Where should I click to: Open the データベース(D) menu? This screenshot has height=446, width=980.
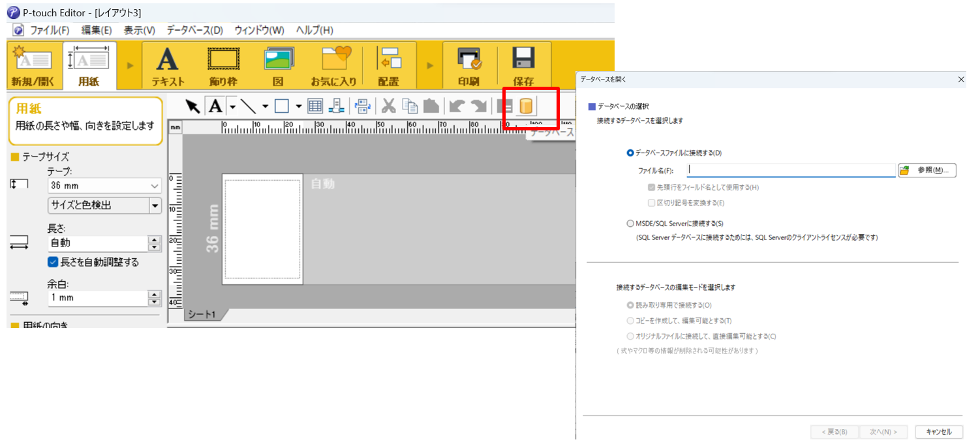click(x=195, y=30)
